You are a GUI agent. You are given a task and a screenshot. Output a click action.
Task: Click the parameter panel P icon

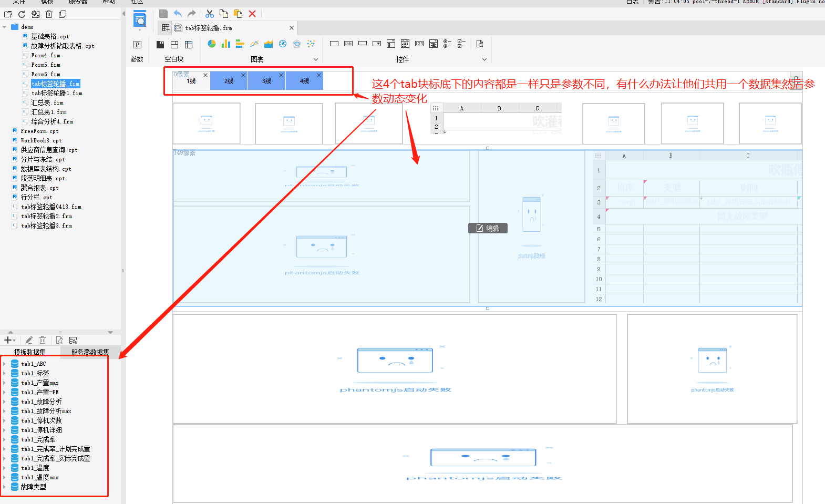coord(138,45)
